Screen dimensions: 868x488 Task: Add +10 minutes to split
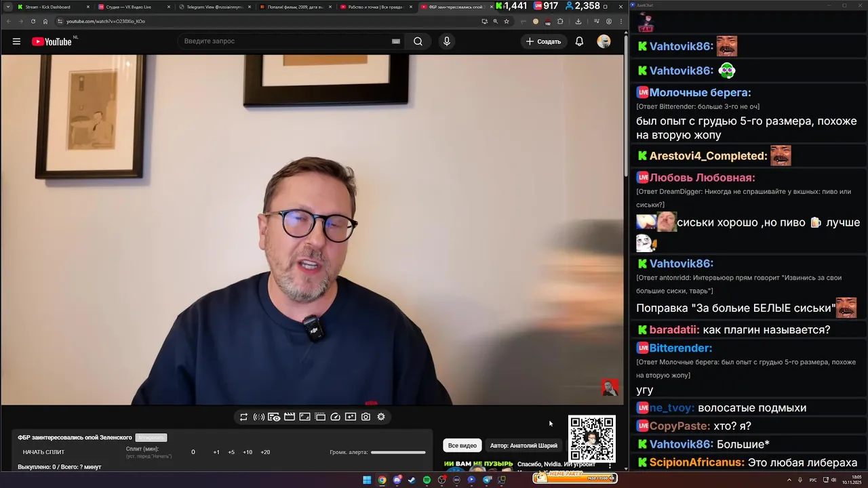pos(248,452)
